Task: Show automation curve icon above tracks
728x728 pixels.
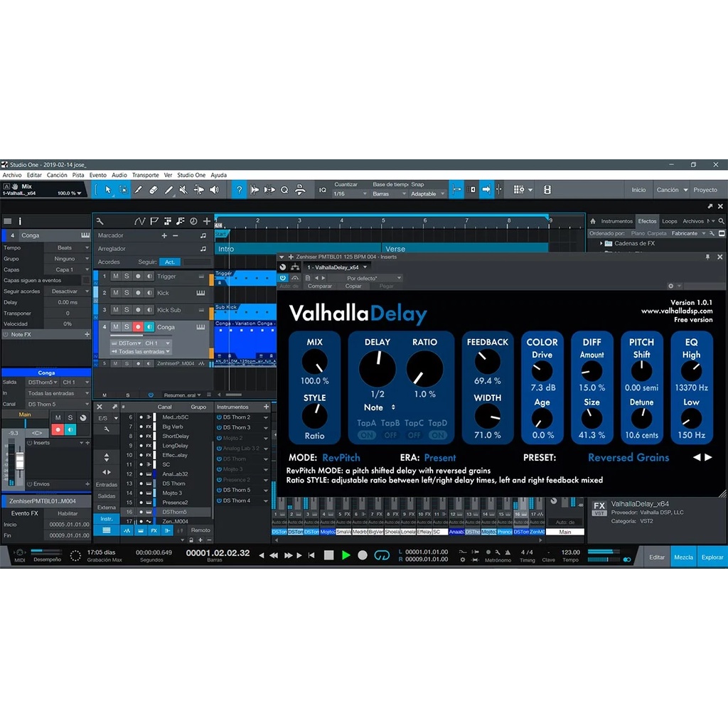Action: [x=139, y=222]
